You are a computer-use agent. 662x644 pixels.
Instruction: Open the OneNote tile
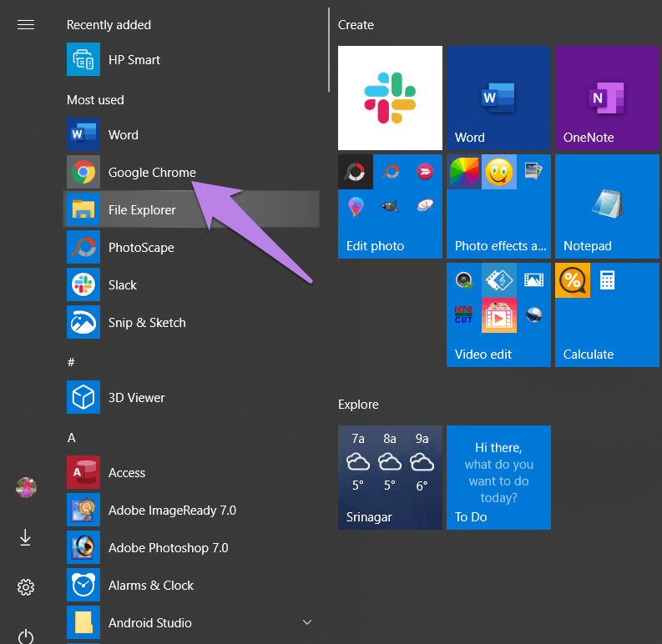click(x=607, y=98)
